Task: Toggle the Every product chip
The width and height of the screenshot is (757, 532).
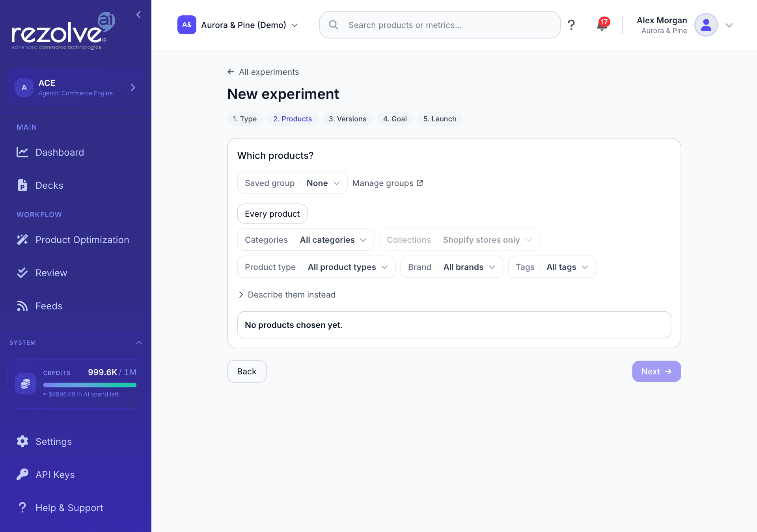Action: (272, 214)
